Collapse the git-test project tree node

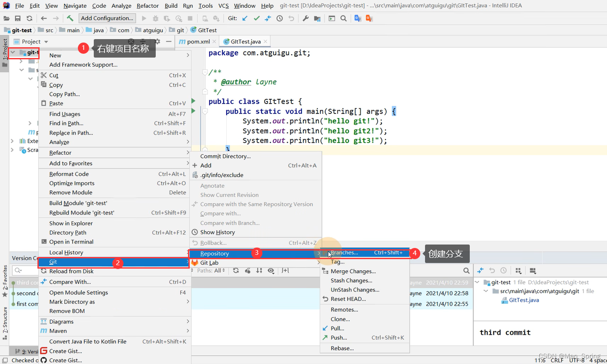pos(13,52)
